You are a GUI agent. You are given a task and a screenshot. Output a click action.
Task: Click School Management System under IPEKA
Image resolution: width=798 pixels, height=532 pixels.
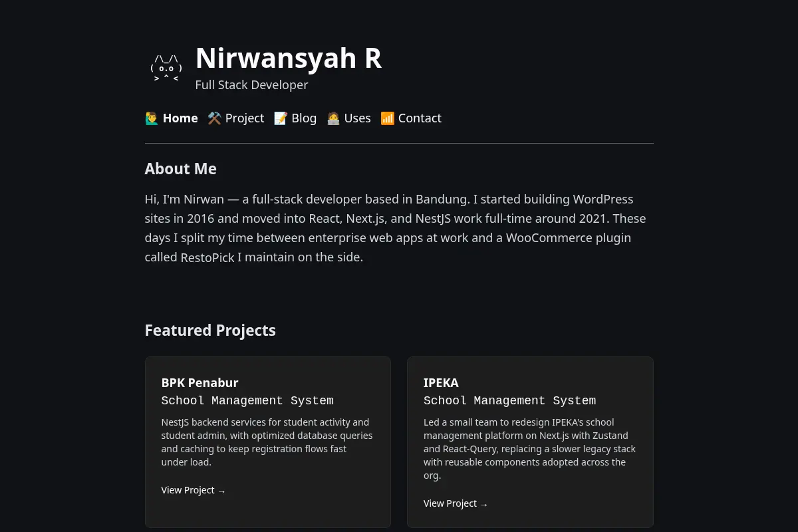509,400
